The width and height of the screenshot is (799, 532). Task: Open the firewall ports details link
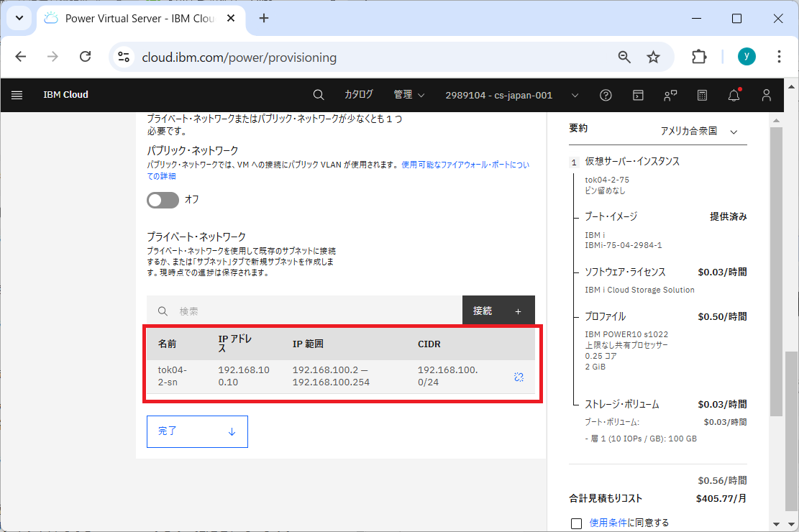tap(338, 170)
